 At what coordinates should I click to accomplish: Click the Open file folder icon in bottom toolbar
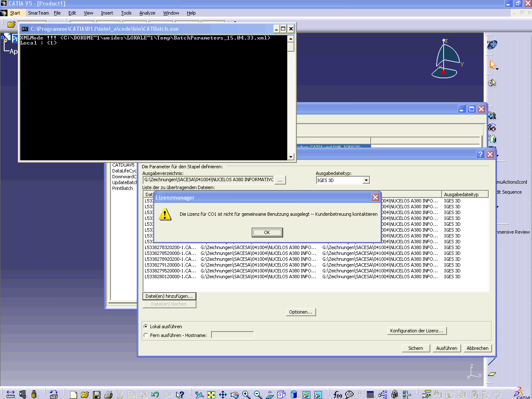pyautogui.click(x=85, y=394)
